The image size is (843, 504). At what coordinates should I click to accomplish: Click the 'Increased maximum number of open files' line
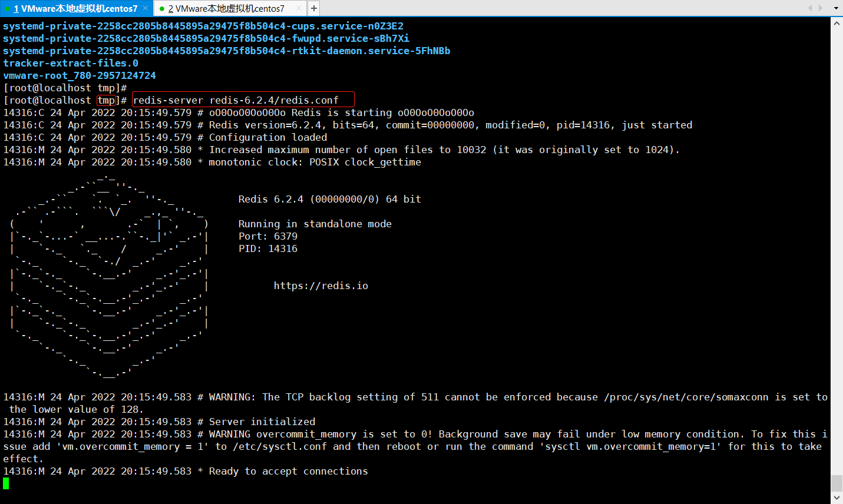click(x=342, y=150)
